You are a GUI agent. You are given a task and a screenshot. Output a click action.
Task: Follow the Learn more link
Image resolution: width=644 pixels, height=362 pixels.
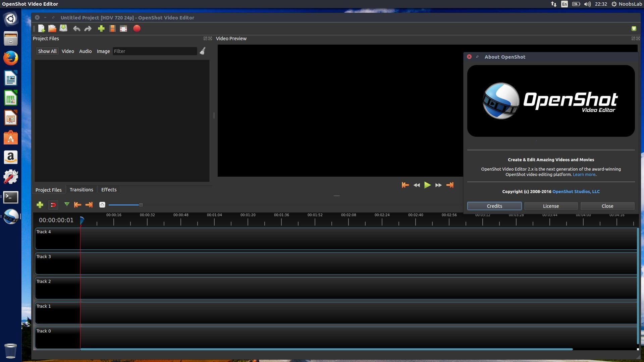584,174
